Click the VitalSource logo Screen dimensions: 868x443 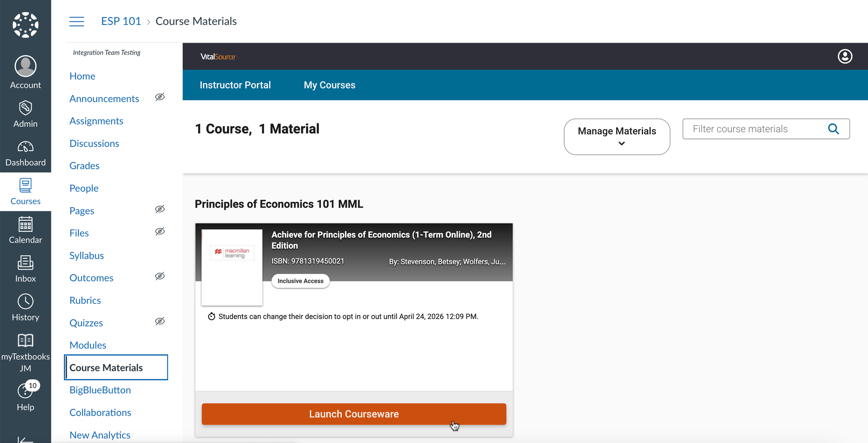218,57
